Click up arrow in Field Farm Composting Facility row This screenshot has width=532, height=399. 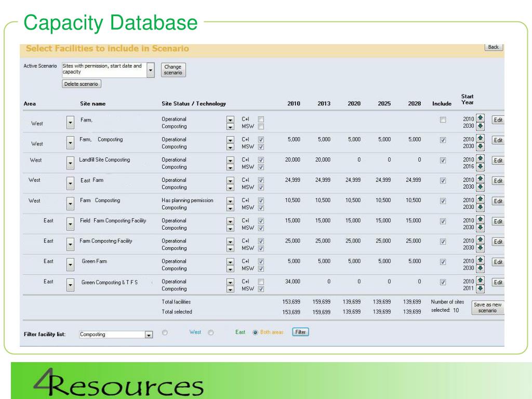pyautogui.click(x=480, y=220)
